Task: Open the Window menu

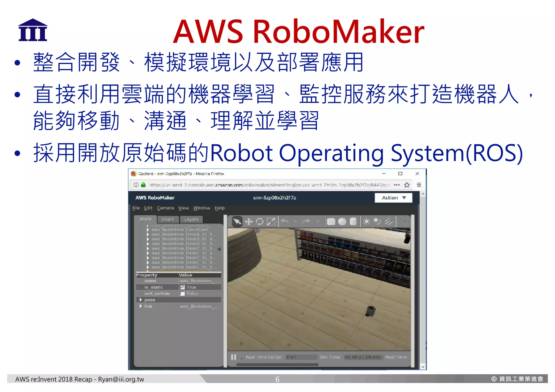Action: click(x=202, y=208)
